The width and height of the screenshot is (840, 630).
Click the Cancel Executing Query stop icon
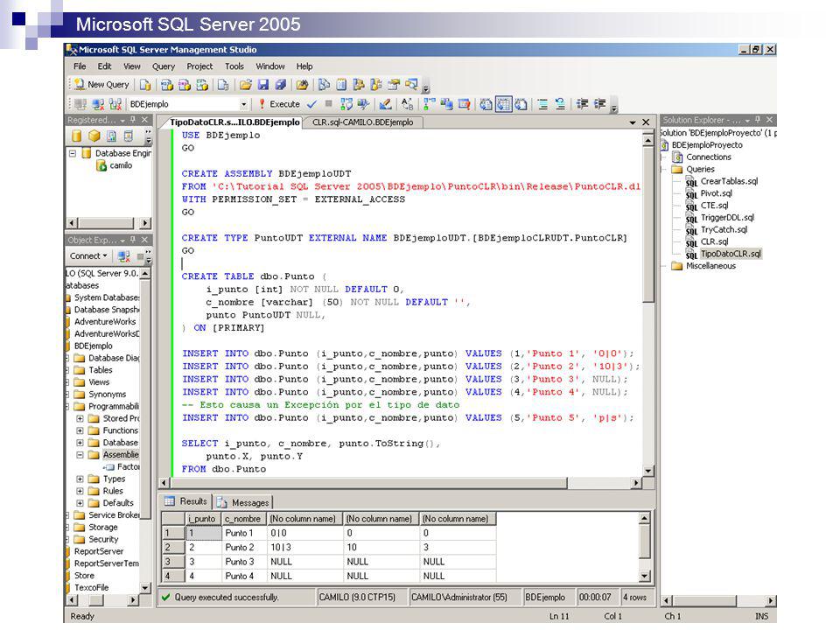click(328, 104)
